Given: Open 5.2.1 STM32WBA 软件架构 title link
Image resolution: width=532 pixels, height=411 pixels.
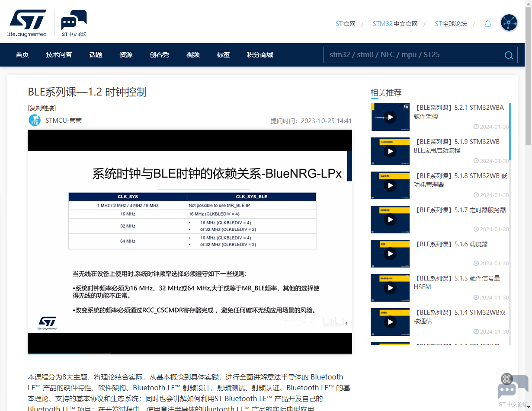Looking at the screenshot, I should click(x=458, y=112).
